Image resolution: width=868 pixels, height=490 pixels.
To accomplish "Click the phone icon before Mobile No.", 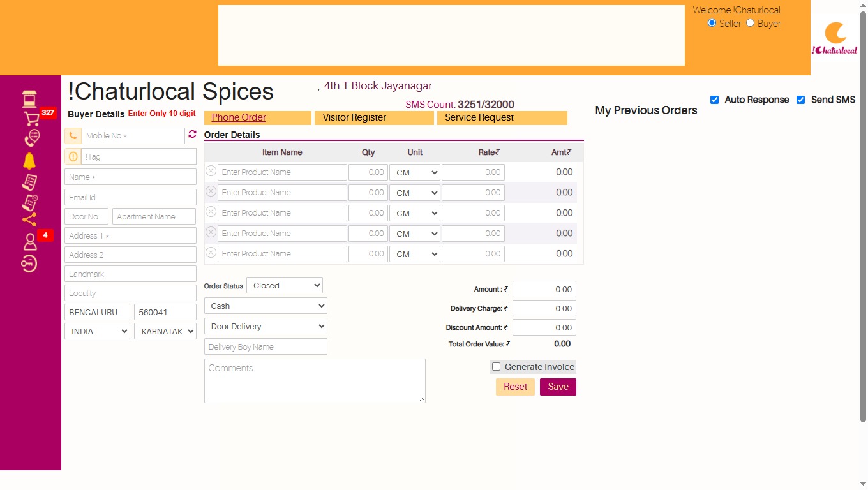I will click(x=73, y=136).
